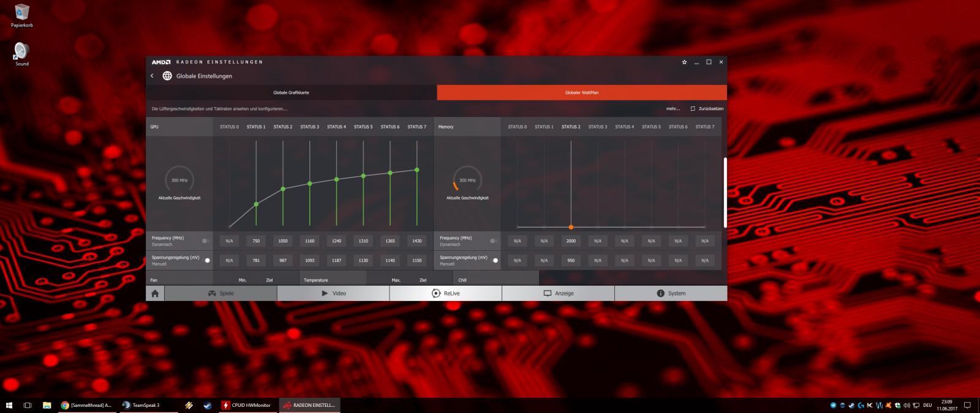Click Steam icon in system tray
Screen dimensions: 980x413
pos(851,405)
